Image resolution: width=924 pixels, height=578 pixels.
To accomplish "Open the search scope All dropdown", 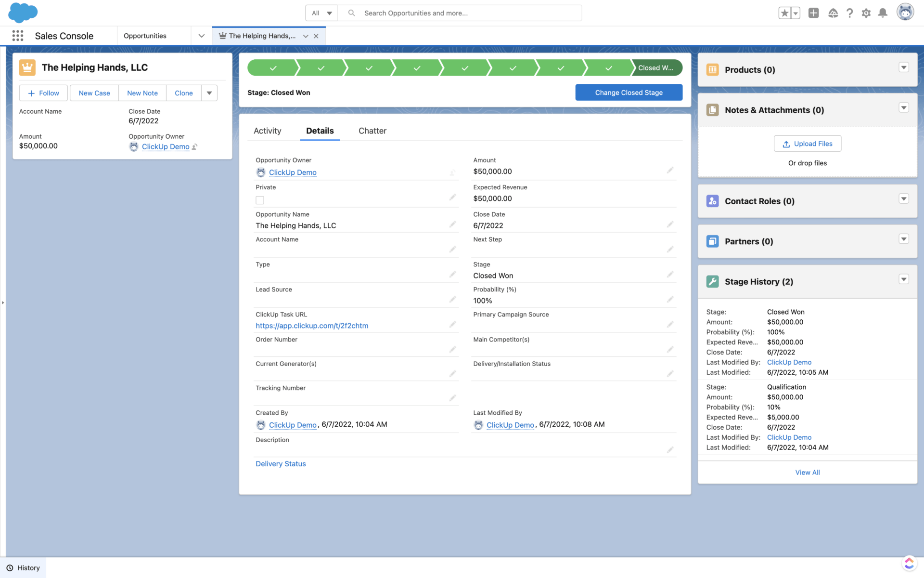I will 321,13.
